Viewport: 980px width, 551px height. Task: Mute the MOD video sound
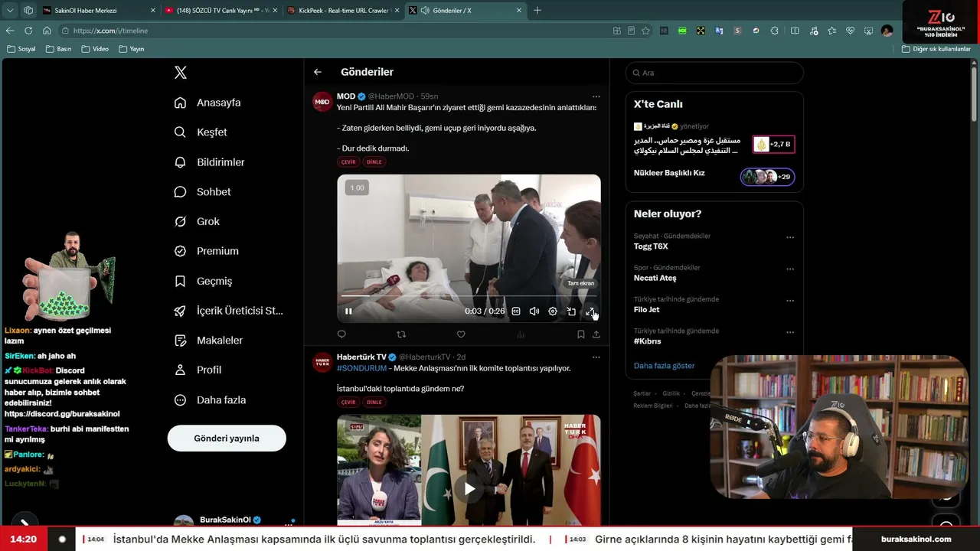(x=534, y=311)
